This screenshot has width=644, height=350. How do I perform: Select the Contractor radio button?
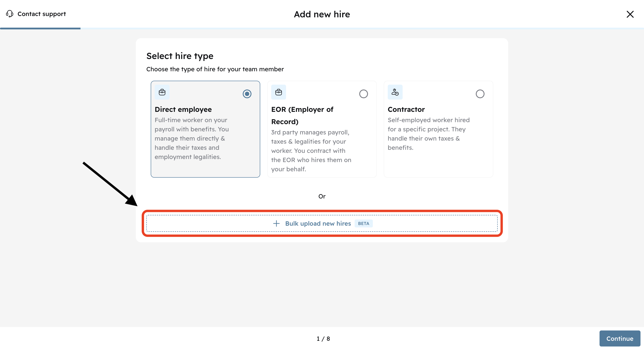[x=480, y=94]
